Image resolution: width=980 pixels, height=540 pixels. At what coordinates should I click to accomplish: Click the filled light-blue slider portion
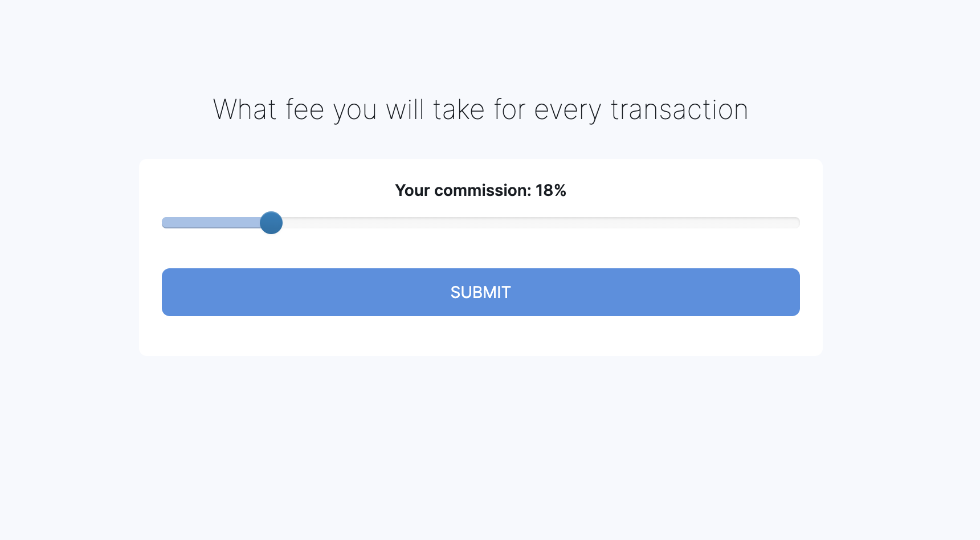point(210,223)
